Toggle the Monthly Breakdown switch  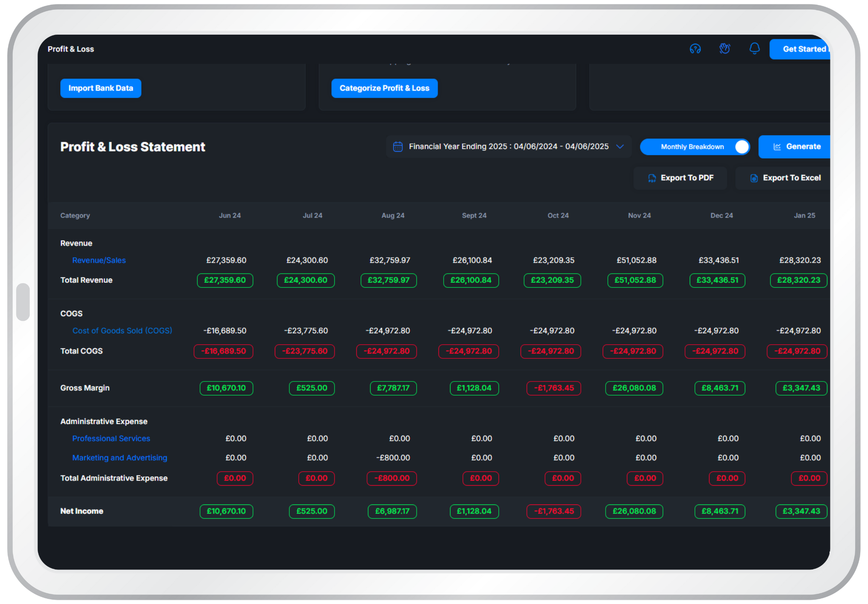[741, 147]
